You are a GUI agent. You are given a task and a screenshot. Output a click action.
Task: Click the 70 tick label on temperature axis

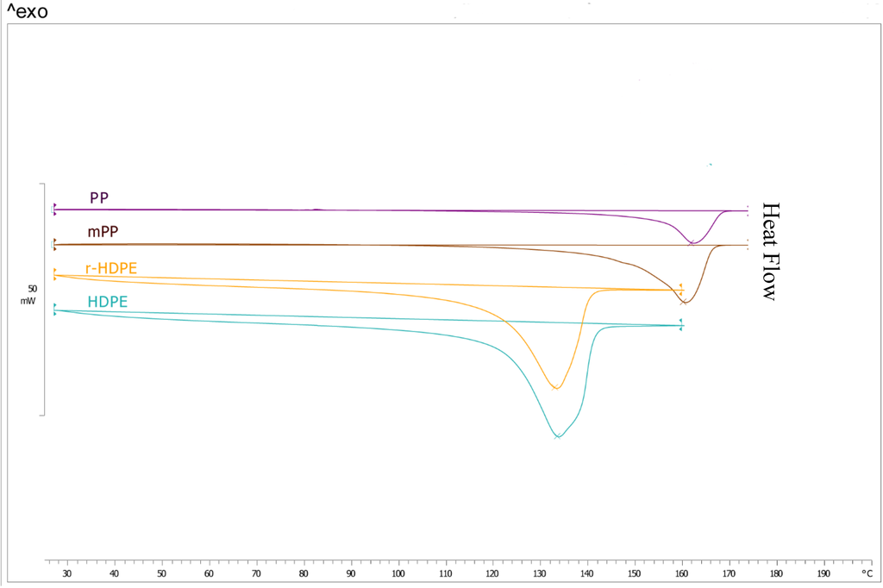point(256,574)
